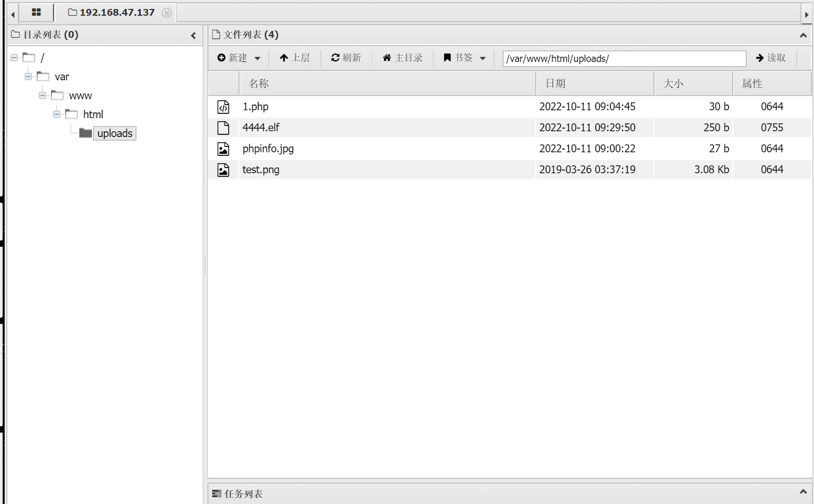Open the 书签 dropdown arrow
The image size is (814, 504).
click(483, 58)
